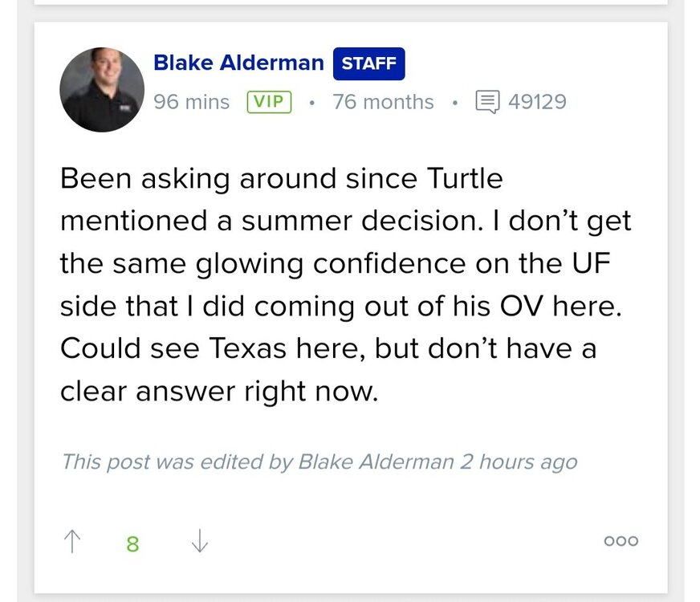The width and height of the screenshot is (700, 602).
Task: Click the green VIP badge
Action: pos(269,102)
